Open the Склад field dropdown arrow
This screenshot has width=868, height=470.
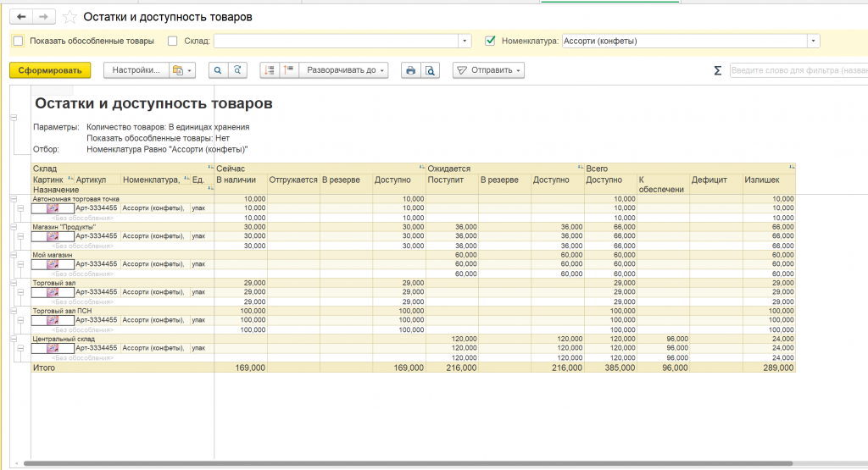click(465, 41)
